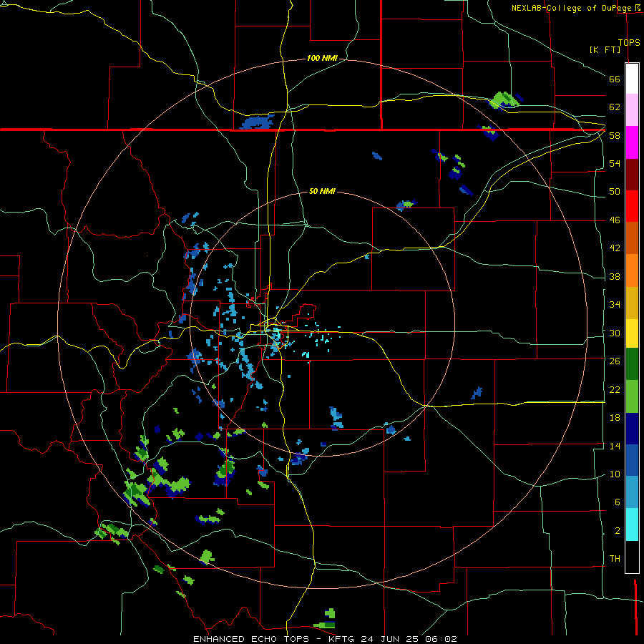This screenshot has height=644, width=644.
Task: Click the light blue swatch beside 6
Action: (x=632, y=492)
